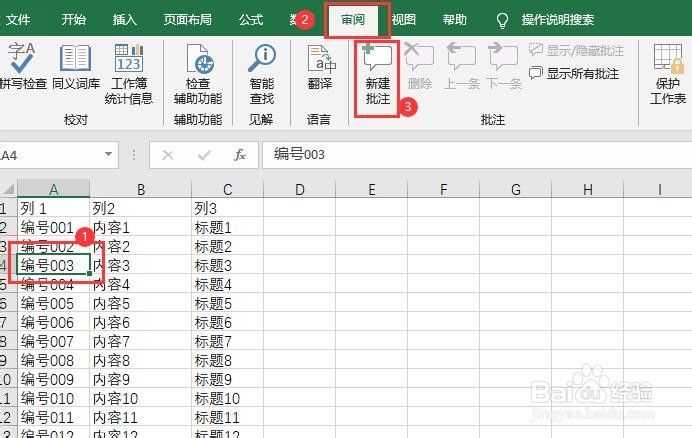
Task: Switch to the 帮助 tab
Action: tap(455, 19)
